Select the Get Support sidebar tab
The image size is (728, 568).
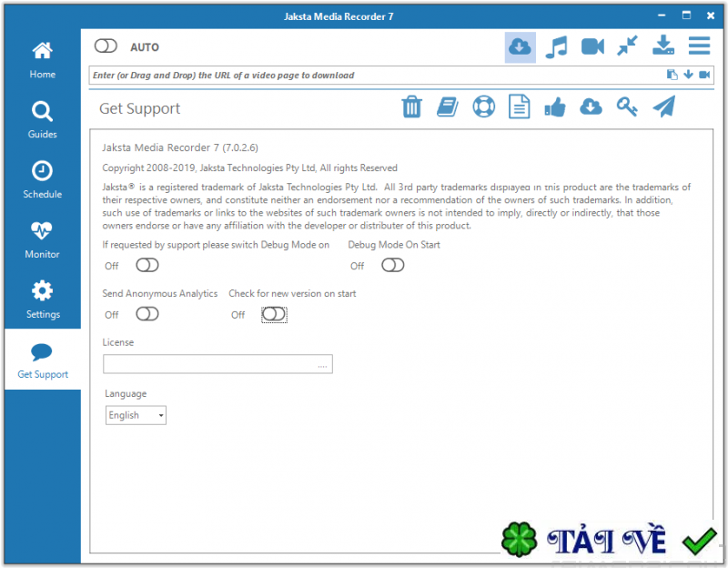pos(42,360)
